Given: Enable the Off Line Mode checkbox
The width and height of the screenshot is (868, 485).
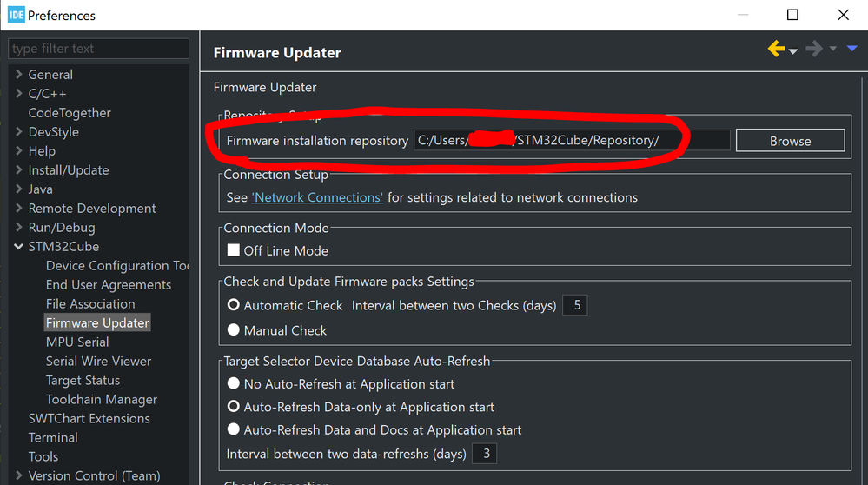Looking at the screenshot, I should pyautogui.click(x=233, y=250).
